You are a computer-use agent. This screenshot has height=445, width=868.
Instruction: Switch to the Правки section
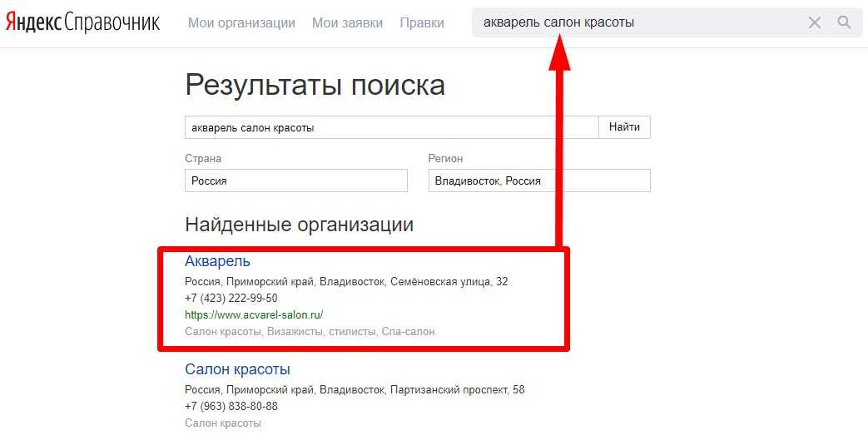[x=422, y=23]
